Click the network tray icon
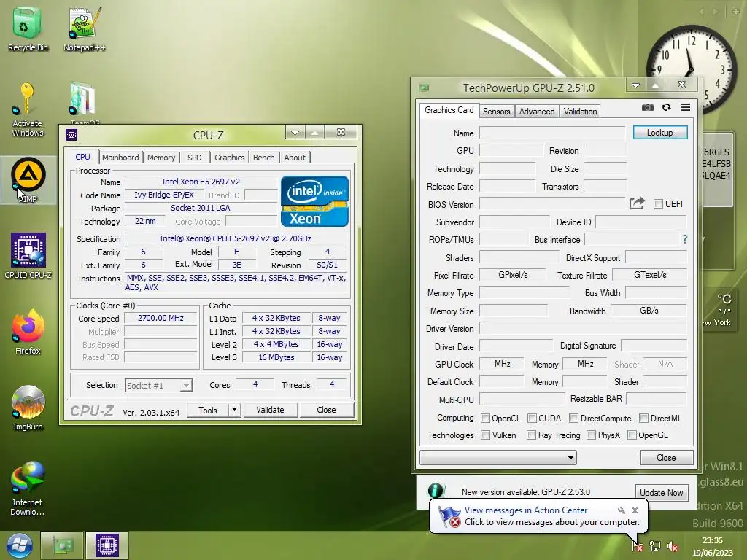Image resolution: width=747 pixels, height=560 pixels. [x=656, y=546]
